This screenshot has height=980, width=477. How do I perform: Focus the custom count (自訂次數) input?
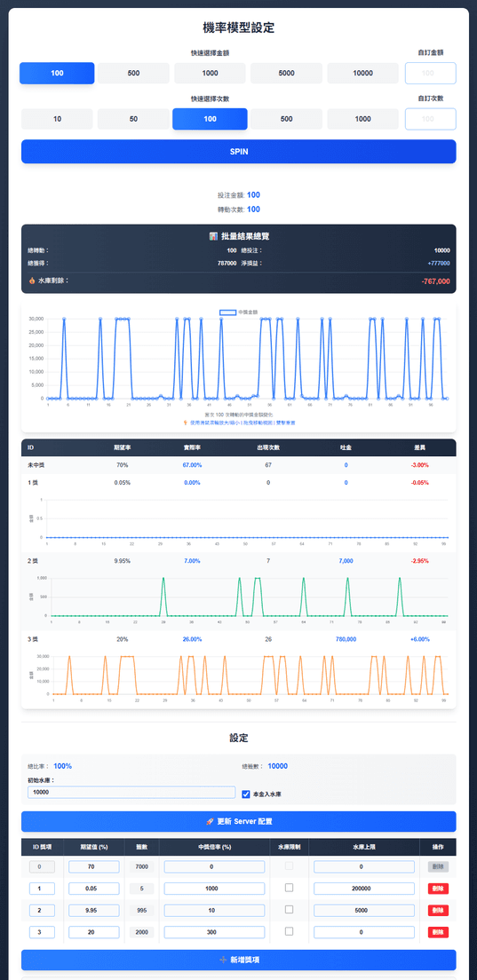[x=430, y=119]
